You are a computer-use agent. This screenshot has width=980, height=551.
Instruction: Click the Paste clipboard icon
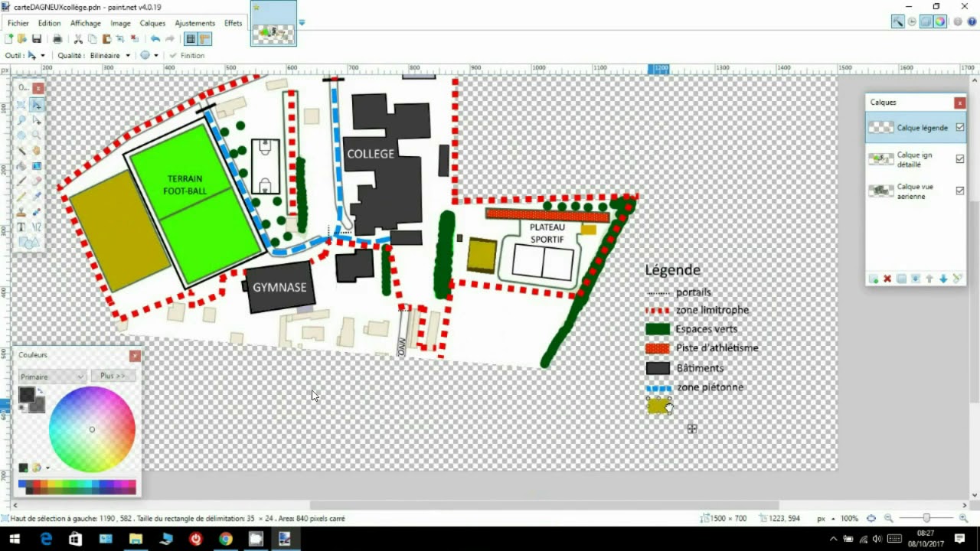tap(106, 39)
